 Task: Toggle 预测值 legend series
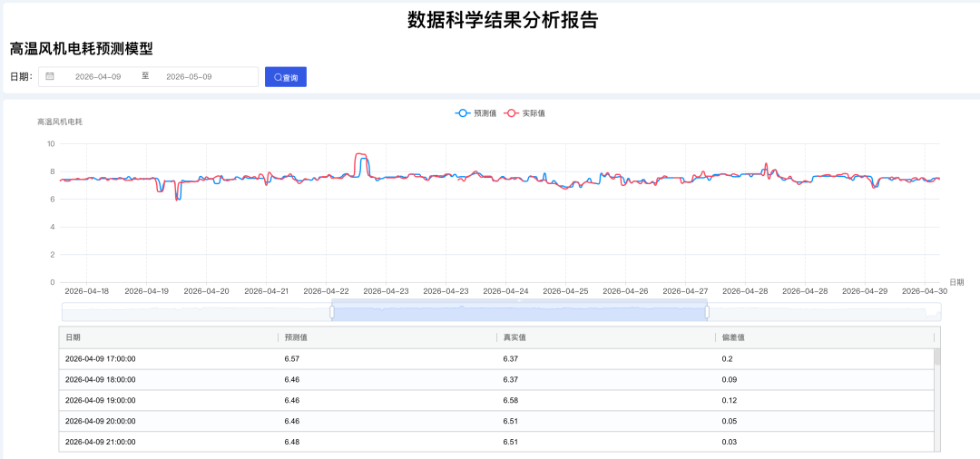click(475, 113)
